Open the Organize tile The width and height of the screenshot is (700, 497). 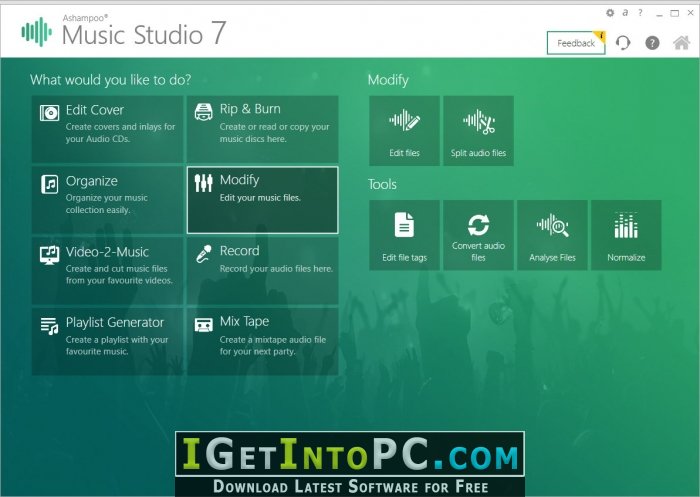coord(107,200)
